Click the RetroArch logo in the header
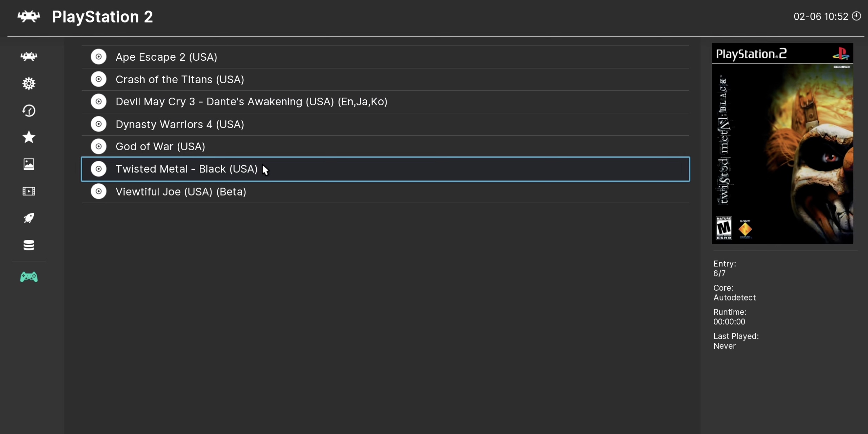Viewport: 868px width, 434px height. tap(29, 17)
